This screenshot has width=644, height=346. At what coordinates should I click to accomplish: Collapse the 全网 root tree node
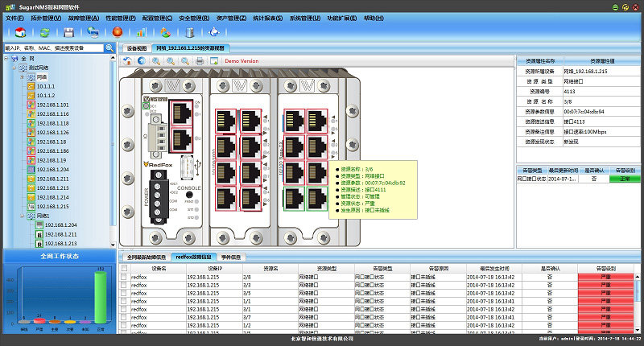point(6,58)
